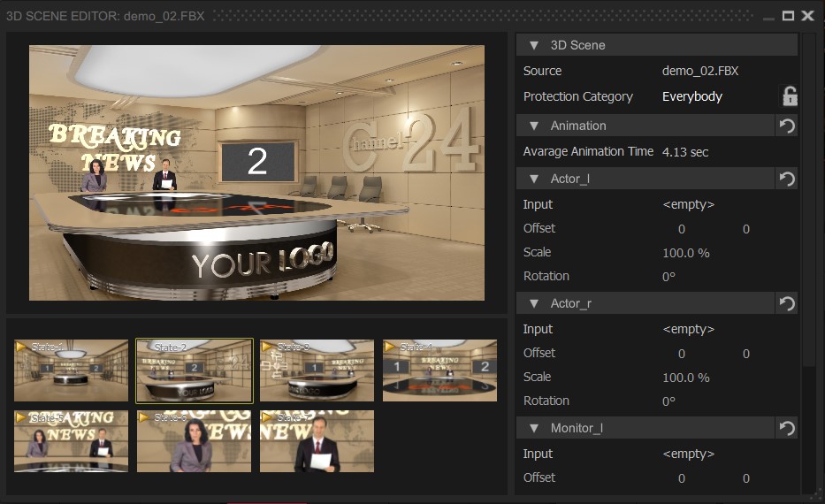Click the properties panel vertical scrollbar
Screen dimensions: 825x504
809,200
